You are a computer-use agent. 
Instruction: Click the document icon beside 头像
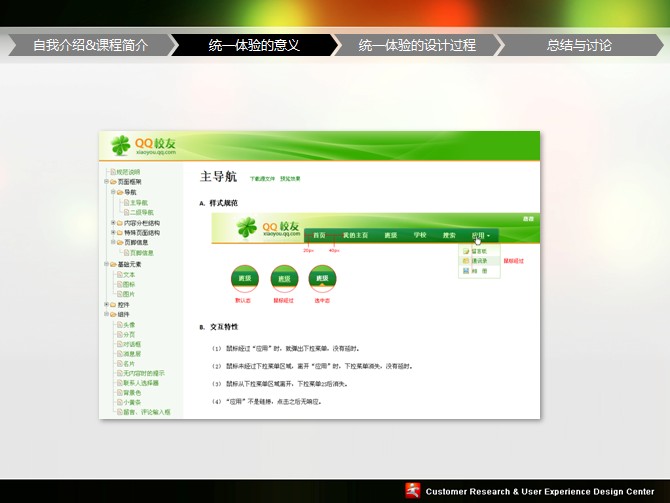pos(120,325)
